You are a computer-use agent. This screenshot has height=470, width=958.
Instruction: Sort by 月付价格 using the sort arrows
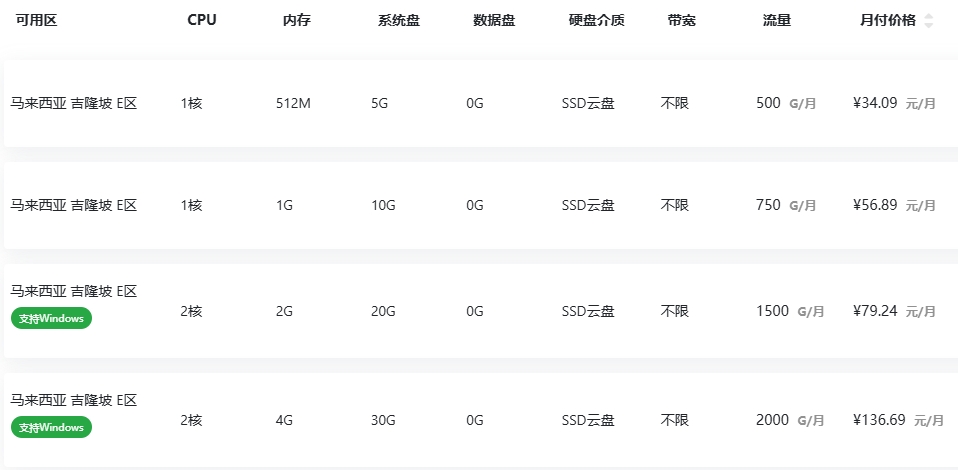tap(929, 21)
